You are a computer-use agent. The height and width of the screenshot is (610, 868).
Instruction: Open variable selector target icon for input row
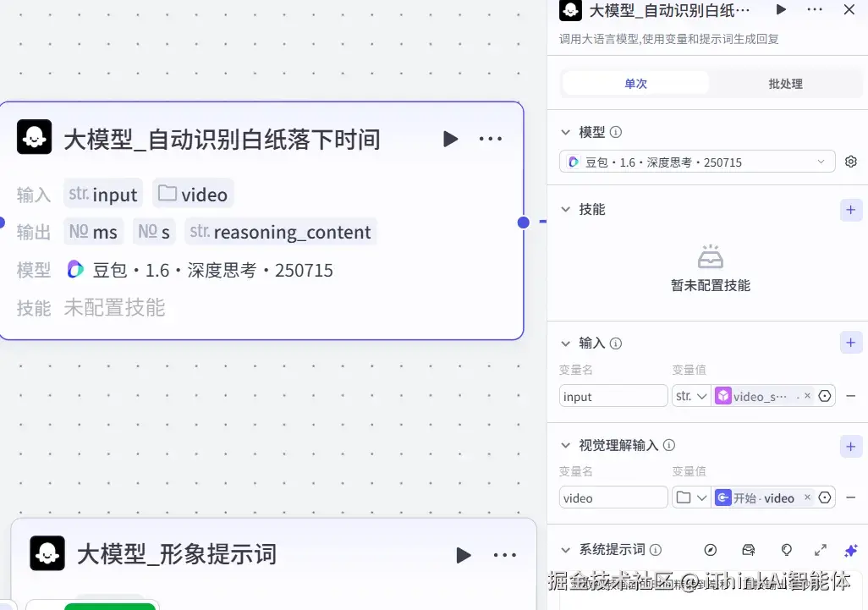(825, 396)
